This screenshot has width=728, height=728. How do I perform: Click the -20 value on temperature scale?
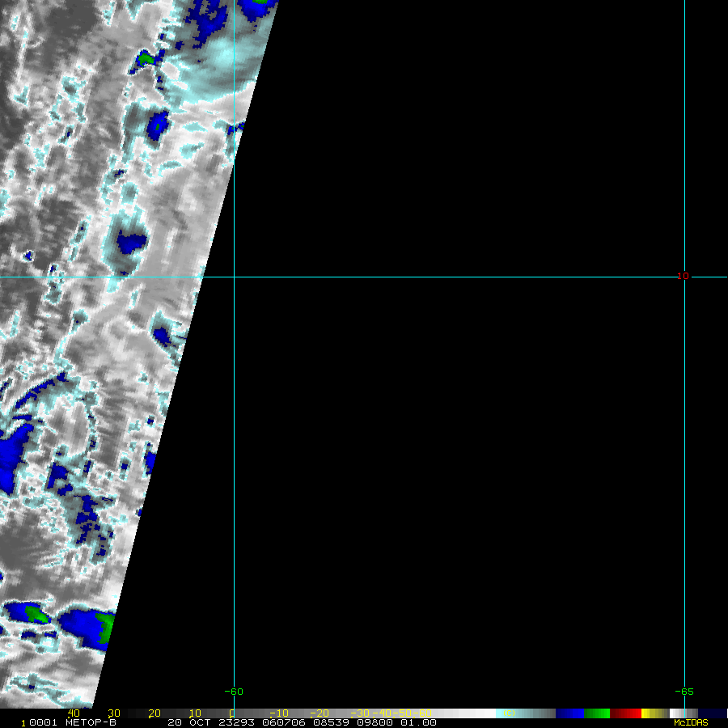click(321, 713)
